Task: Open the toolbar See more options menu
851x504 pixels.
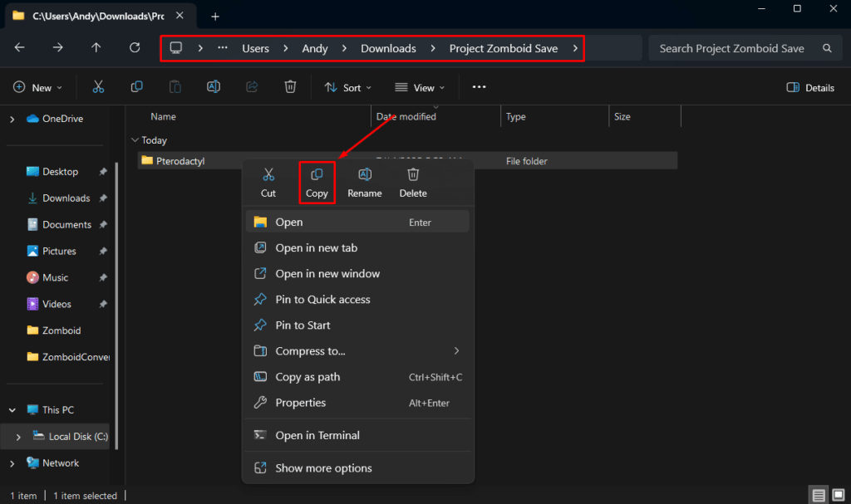Action: pos(479,87)
